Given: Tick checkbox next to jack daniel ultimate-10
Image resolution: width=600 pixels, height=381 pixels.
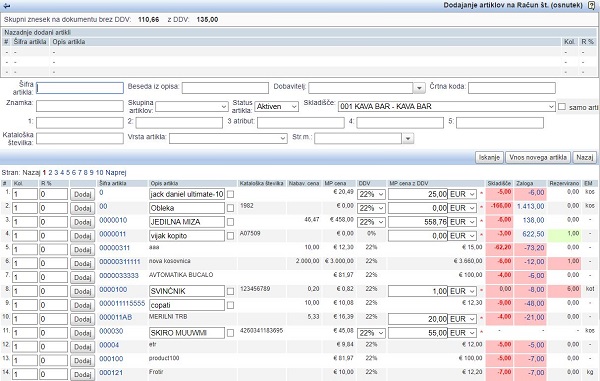Looking at the screenshot, I should pos(230,194).
